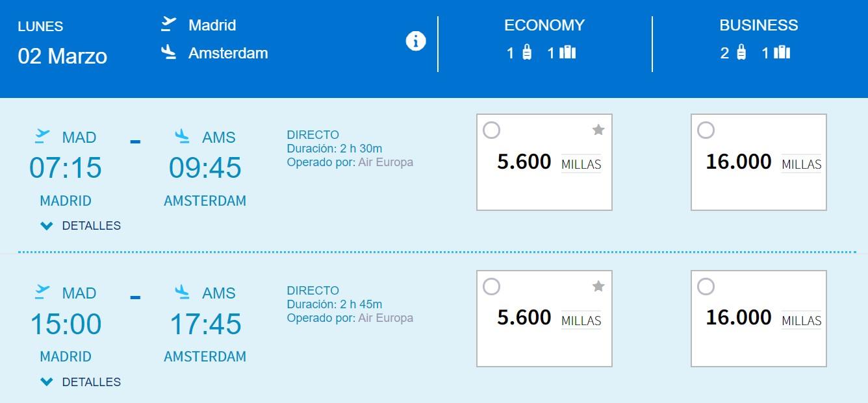868x403 pixels.
Task: Click the landing plane icon beside Amsterdam
Action: tap(169, 52)
